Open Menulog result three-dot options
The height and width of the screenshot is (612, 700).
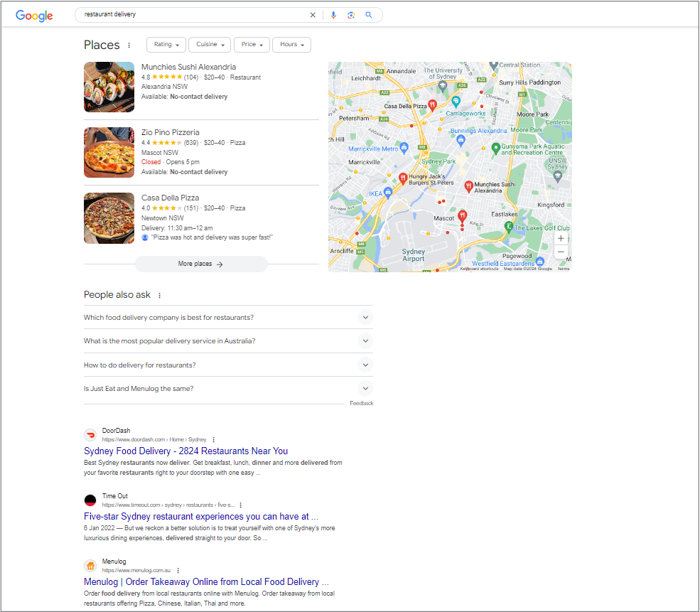point(178,571)
